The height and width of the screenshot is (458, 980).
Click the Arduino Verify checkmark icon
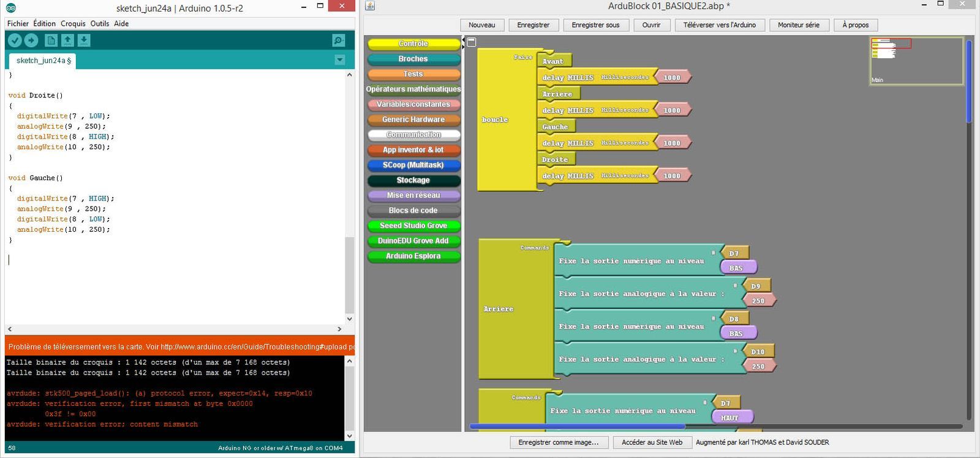coord(15,40)
